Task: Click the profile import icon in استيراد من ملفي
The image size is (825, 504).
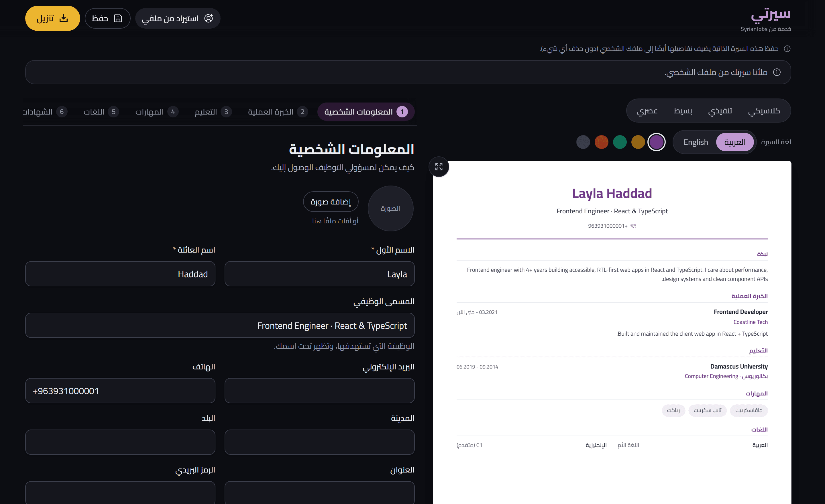Action: pyautogui.click(x=209, y=18)
